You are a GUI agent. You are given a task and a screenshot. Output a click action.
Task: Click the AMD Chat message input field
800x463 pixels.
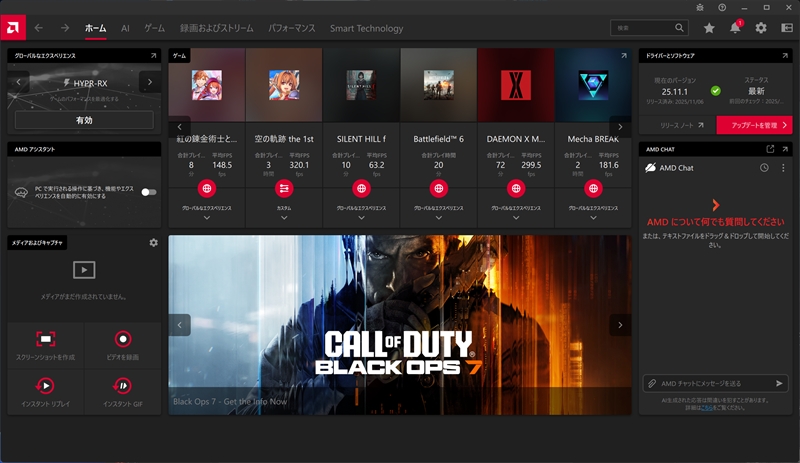707,383
